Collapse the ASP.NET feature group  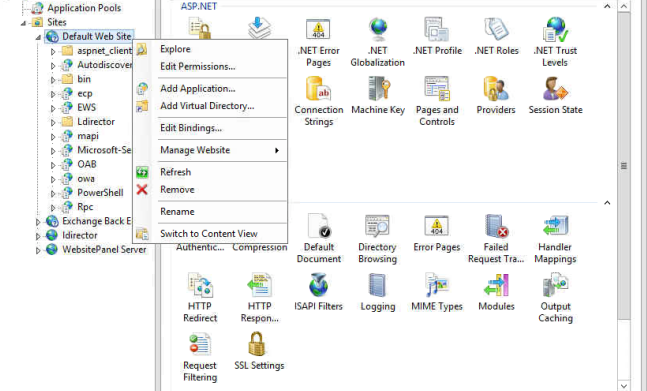(x=607, y=6)
